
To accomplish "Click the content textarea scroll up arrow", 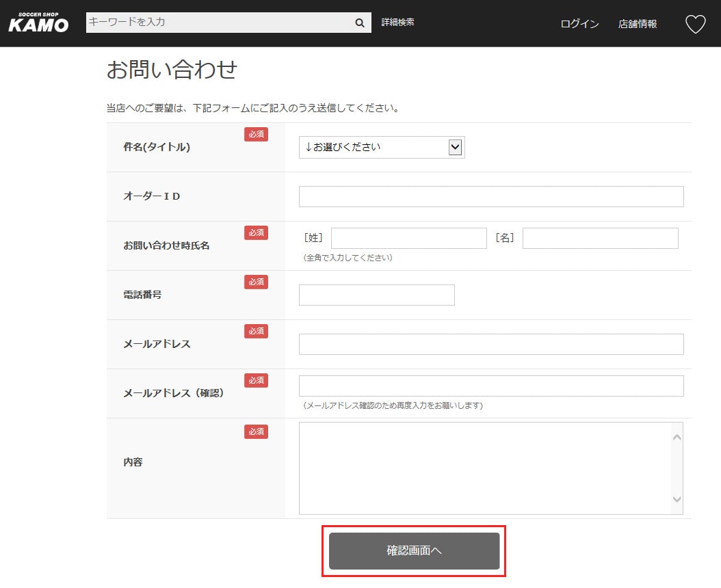I will (x=677, y=437).
